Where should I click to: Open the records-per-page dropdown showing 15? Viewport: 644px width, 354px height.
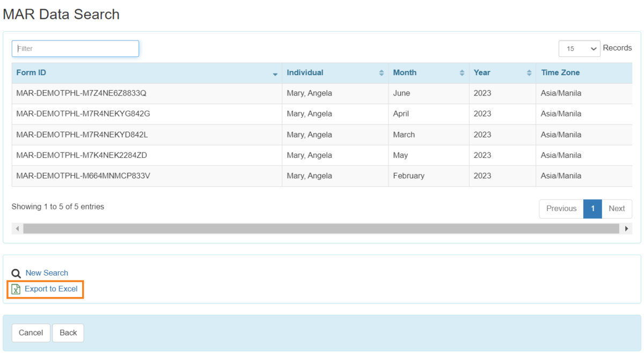(x=580, y=48)
